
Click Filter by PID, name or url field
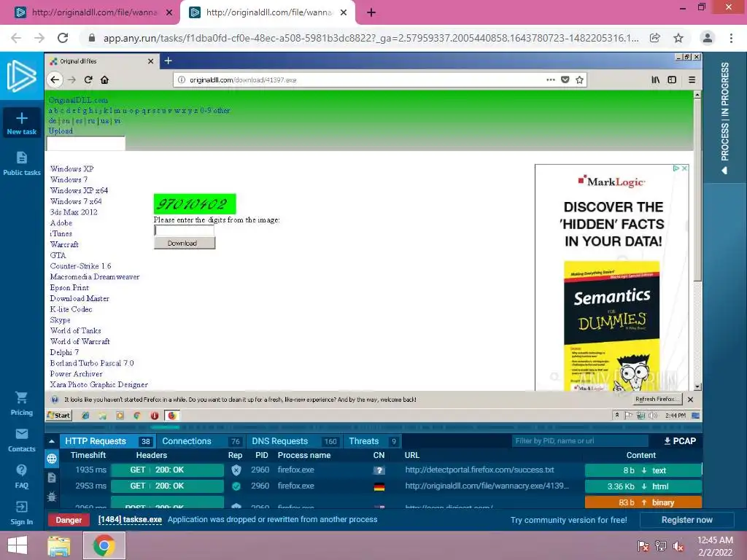point(580,441)
